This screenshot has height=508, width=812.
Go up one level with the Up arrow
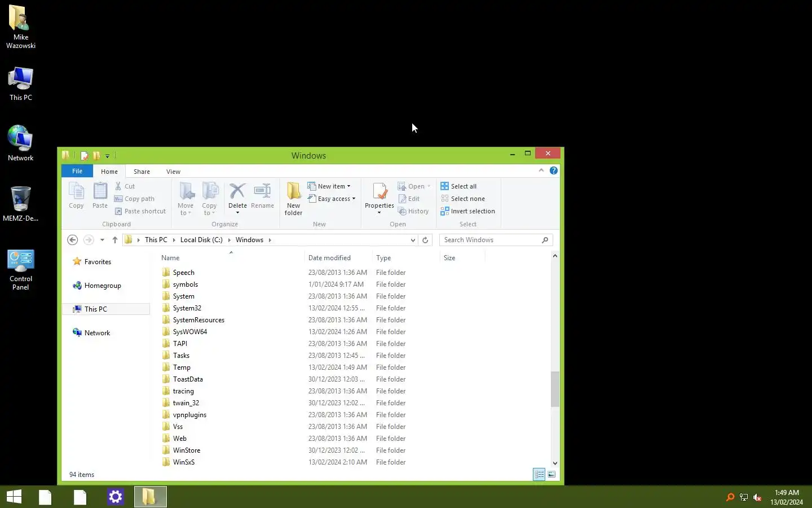coord(115,240)
